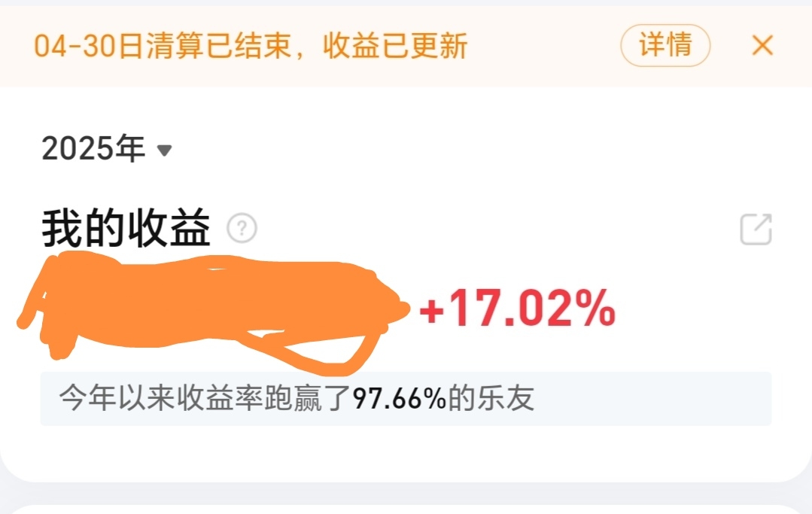Tap the 年 character in year selector
The width and height of the screenshot is (812, 514).
130,148
